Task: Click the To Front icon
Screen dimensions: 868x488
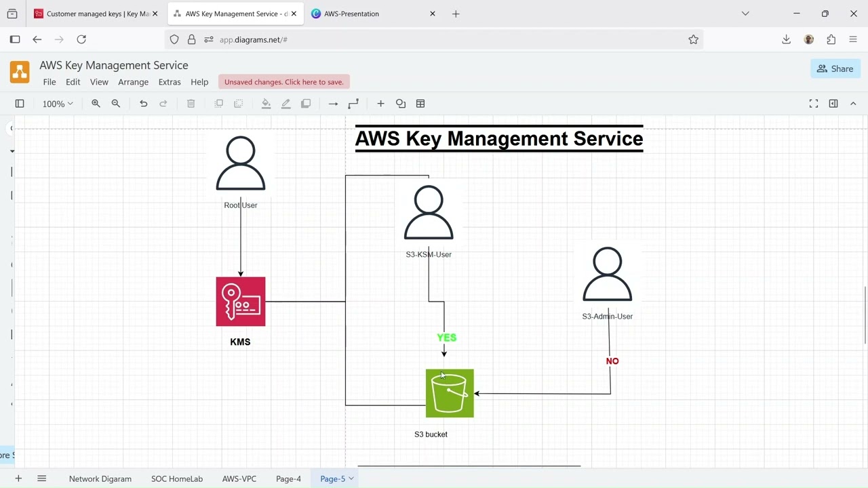Action: 218,104
